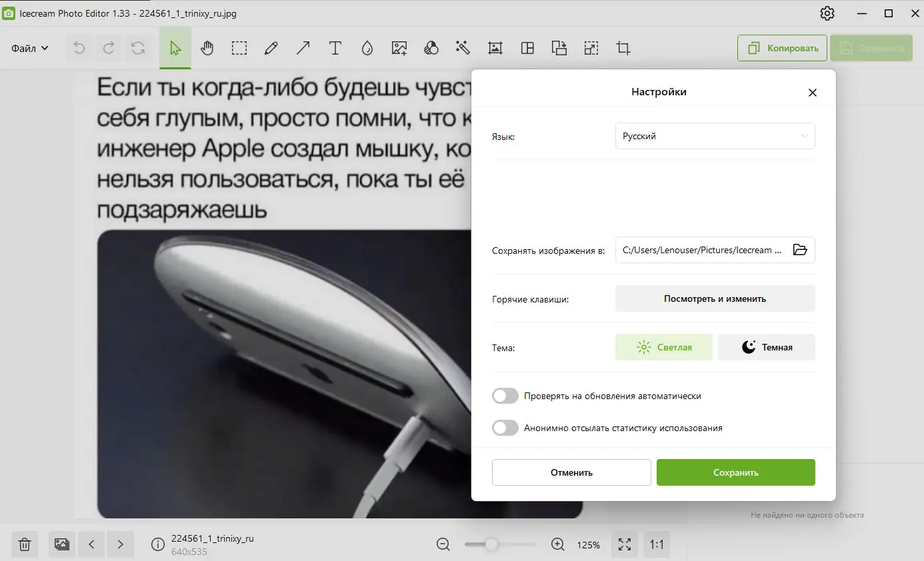Click Посмотреть и изменить hotkeys button
The width and height of the screenshot is (924, 561).
coord(715,298)
